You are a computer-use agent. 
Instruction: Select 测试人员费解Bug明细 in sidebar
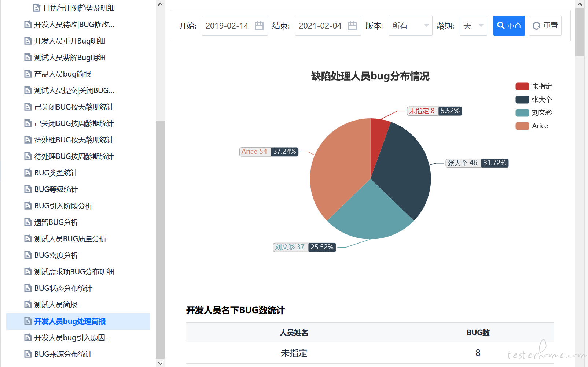pyautogui.click(x=70, y=58)
